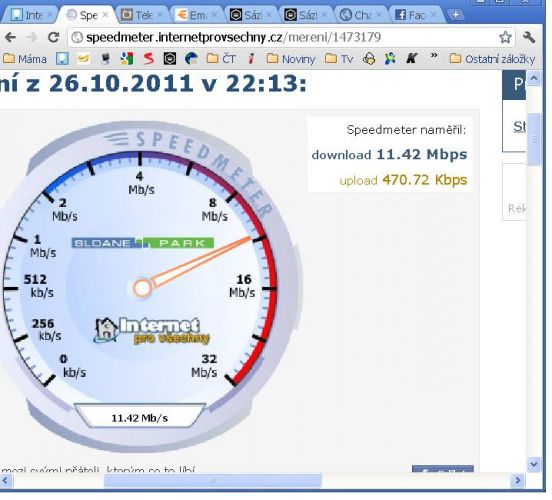Switch to the first Sázl tab
Viewport: 552px width, 500px height.
[x=251, y=15]
